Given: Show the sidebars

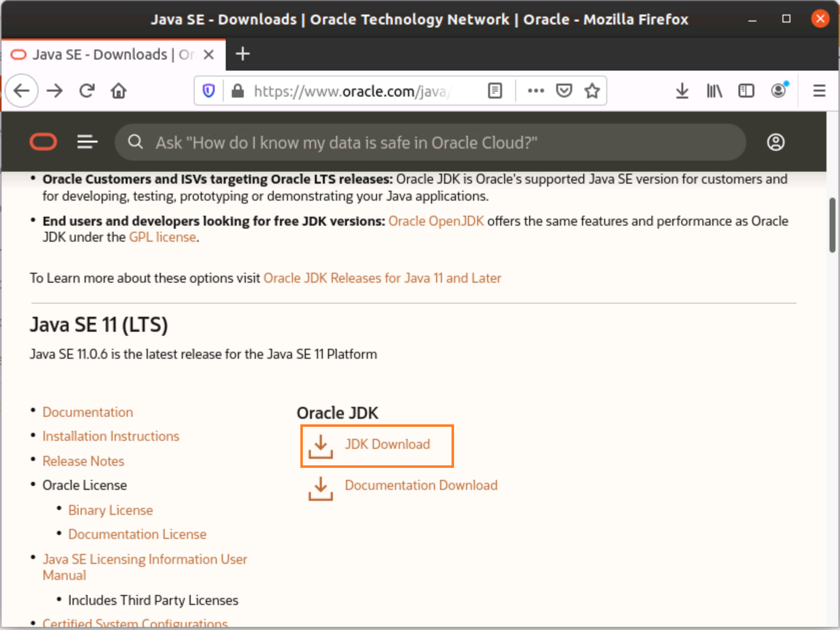Looking at the screenshot, I should click(746, 91).
